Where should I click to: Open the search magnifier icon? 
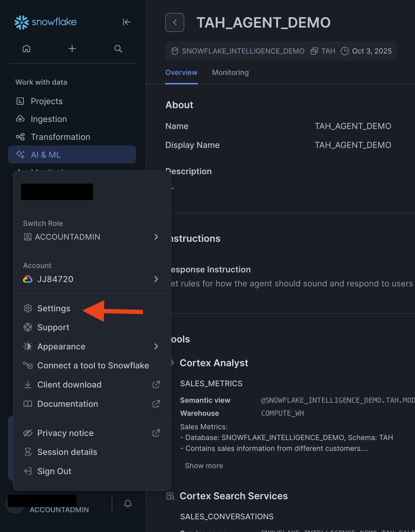click(x=118, y=49)
